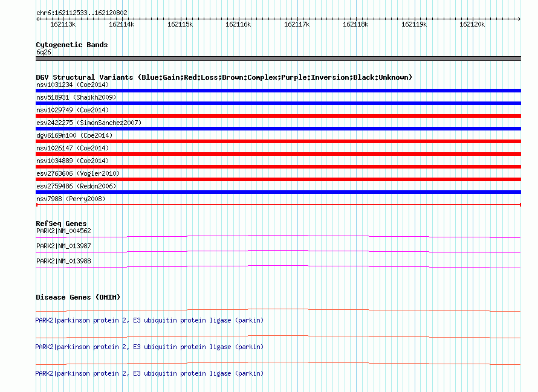The width and height of the screenshot is (538, 392).
Task: Open transcript PARK2|NM_004562 label
Action: pos(63,231)
